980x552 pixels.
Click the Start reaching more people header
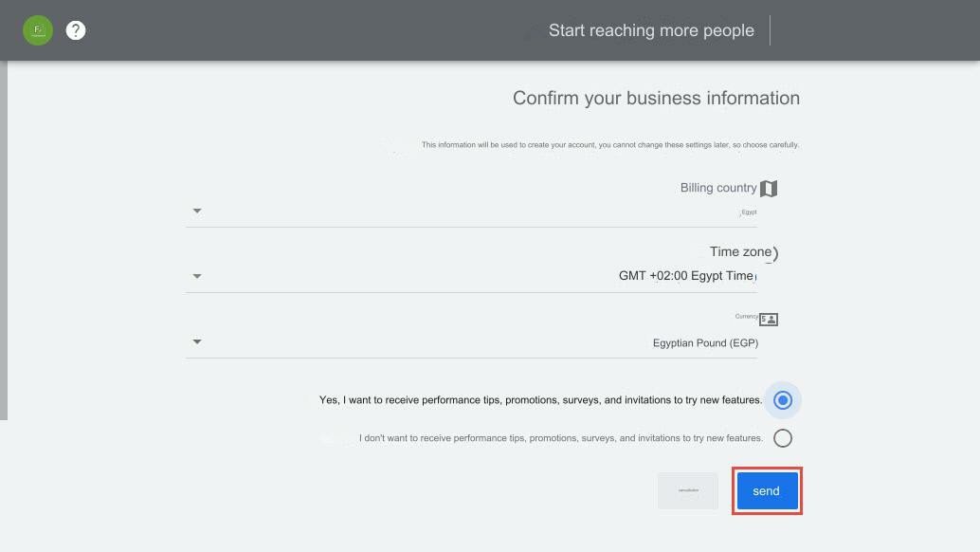click(651, 29)
